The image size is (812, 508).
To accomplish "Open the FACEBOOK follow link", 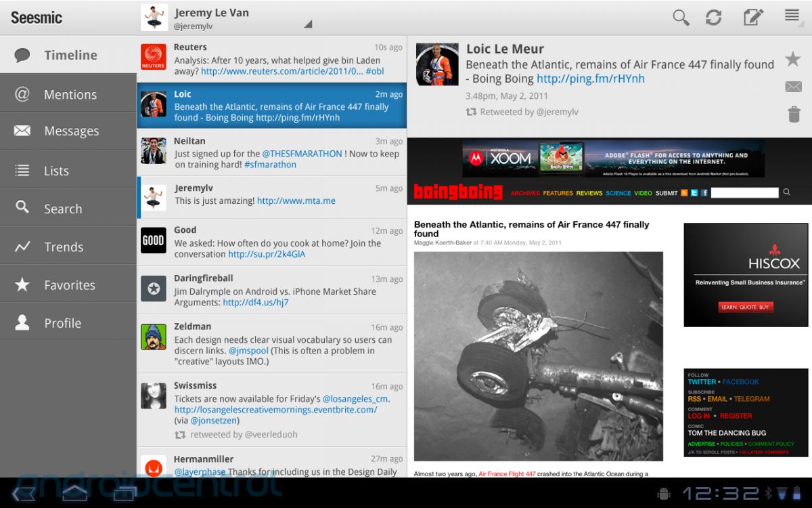I will click(741, 382).
